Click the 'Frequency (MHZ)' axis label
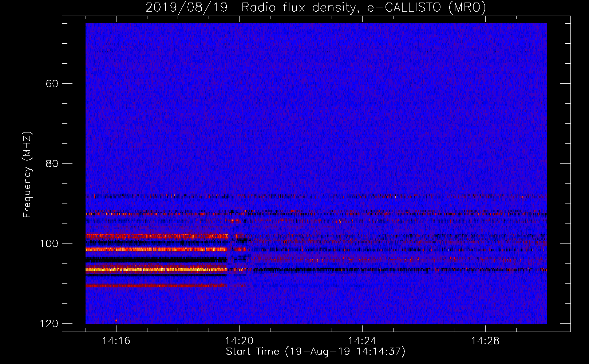Viewport: 589px width, 364px height. 27,175
